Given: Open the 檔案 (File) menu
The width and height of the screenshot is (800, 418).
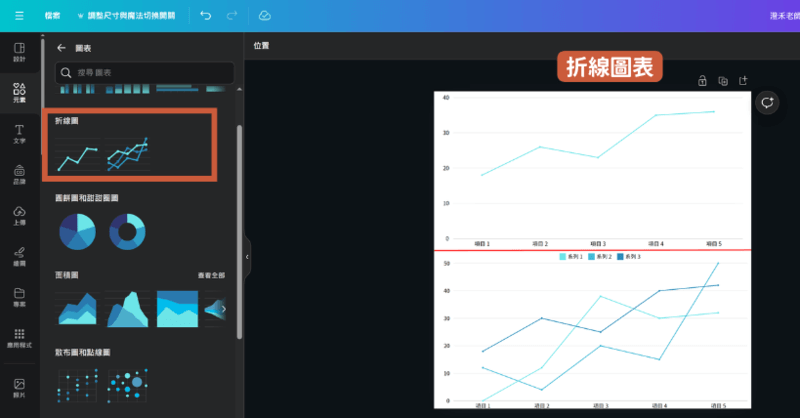Looking at the screenshot, I should click(x=52, y=16).
